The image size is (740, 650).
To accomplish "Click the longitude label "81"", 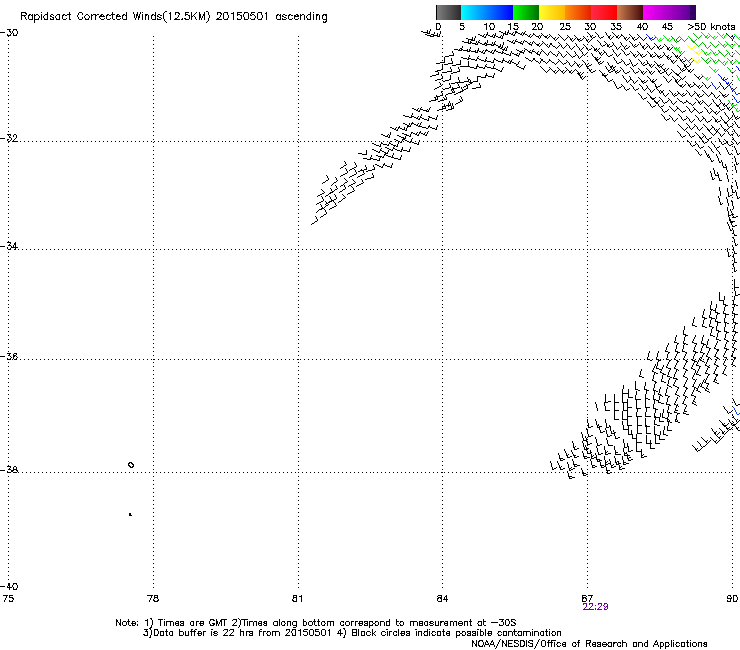I will tap(297, 599).
